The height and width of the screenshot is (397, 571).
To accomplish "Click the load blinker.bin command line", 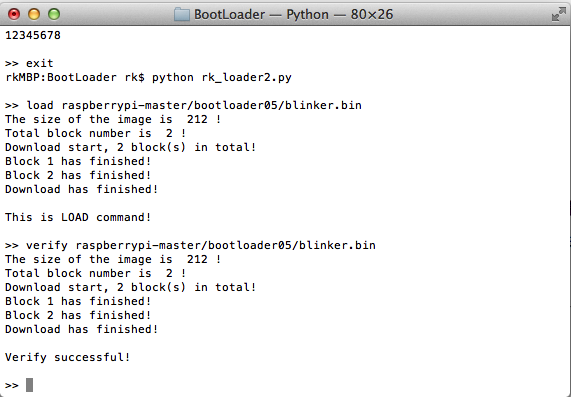I will tap(183, 106).
